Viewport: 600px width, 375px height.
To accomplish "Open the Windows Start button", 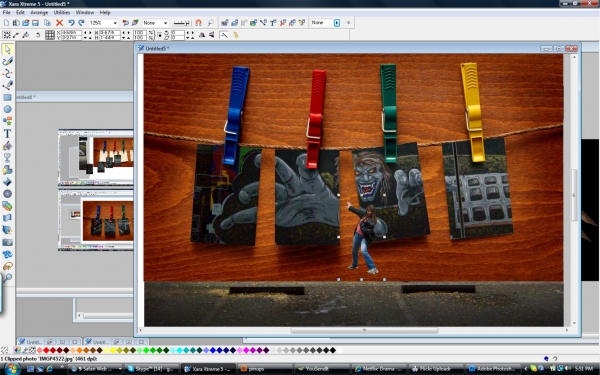I will [x=12, y=369].
